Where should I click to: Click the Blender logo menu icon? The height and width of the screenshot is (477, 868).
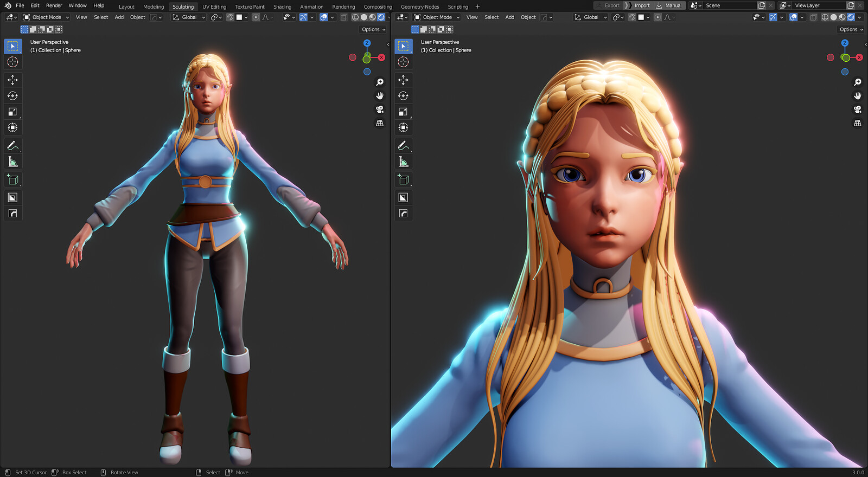point(8,5)
